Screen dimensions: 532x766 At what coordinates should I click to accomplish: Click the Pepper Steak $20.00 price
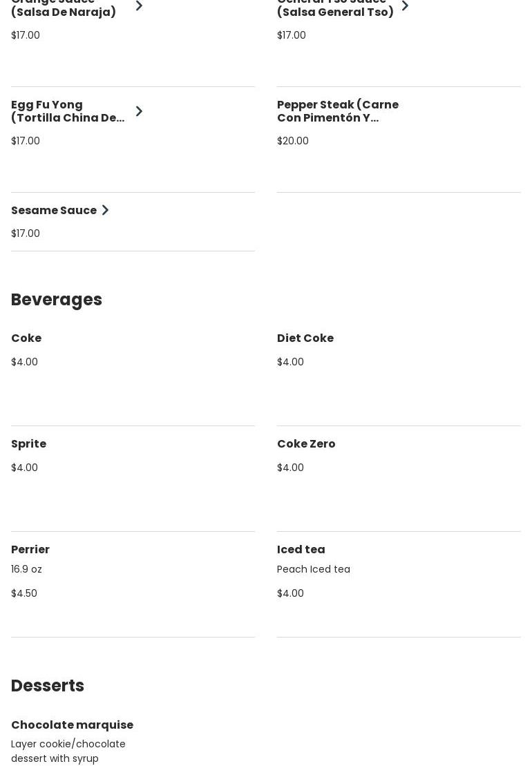[x=293, y=141]
